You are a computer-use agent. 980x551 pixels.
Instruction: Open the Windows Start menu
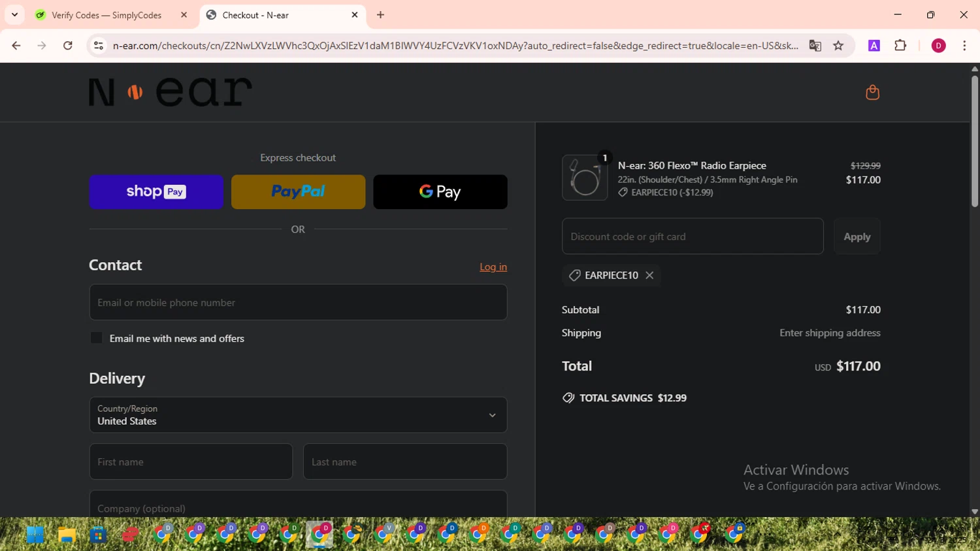tap(35, 535)
